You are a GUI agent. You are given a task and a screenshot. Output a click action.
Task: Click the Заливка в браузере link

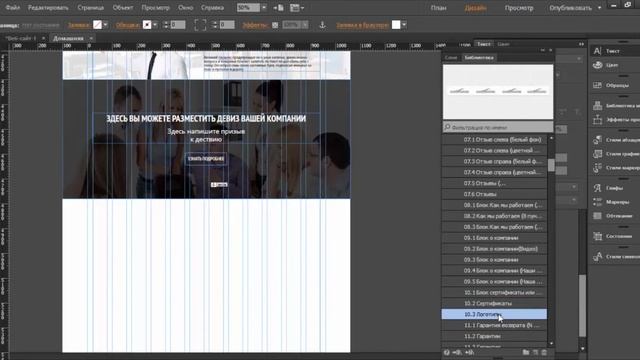[362, 25]
